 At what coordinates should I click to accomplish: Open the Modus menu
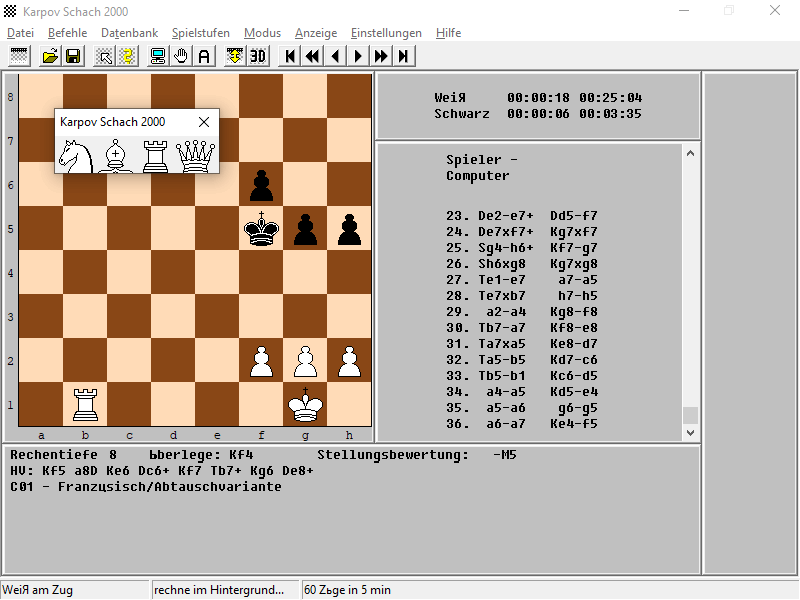coord(262,33)
